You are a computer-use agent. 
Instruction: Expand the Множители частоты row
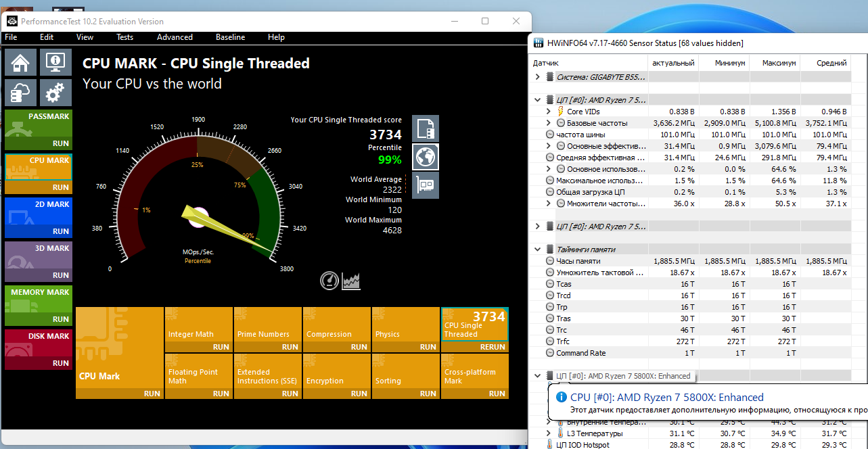549,203
